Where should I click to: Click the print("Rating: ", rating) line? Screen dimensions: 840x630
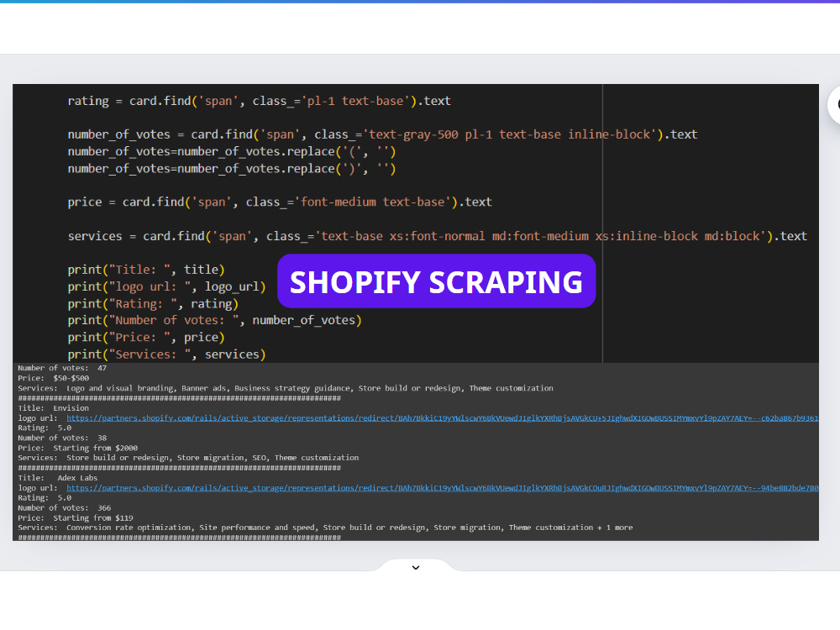(x=153, y=304)
